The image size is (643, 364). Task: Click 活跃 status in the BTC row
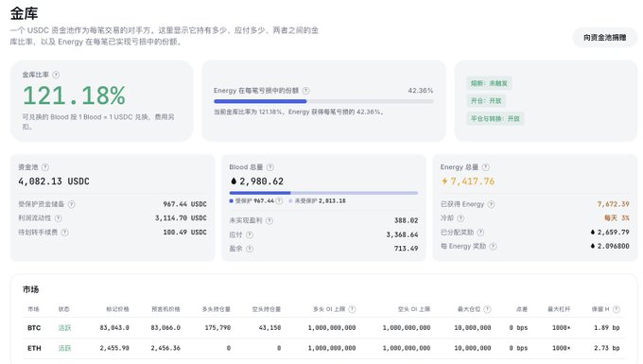click(64, 327)
